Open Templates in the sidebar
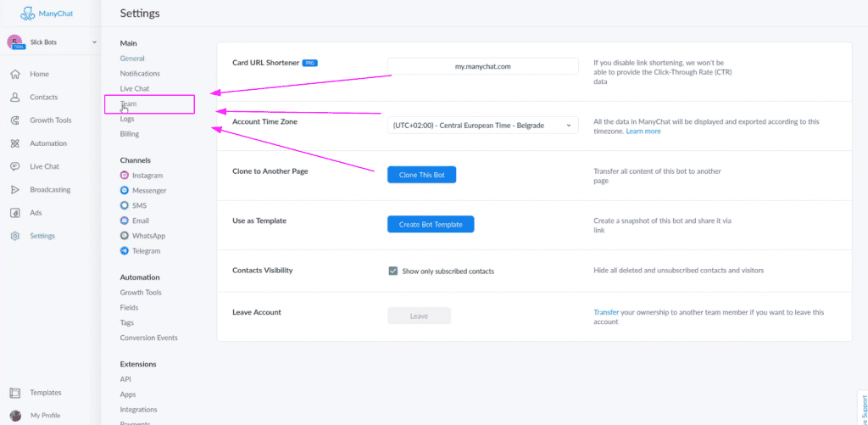 (x=46, y=393)
